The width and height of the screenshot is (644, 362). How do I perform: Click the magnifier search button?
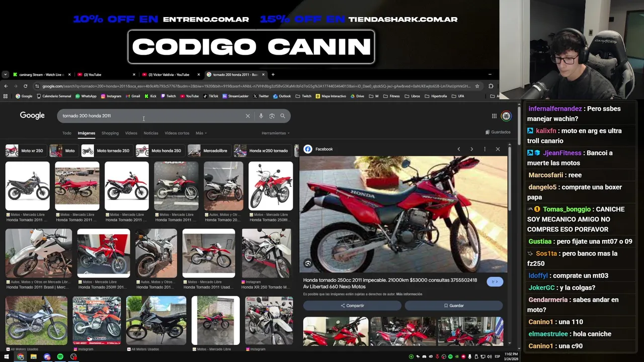283,116
